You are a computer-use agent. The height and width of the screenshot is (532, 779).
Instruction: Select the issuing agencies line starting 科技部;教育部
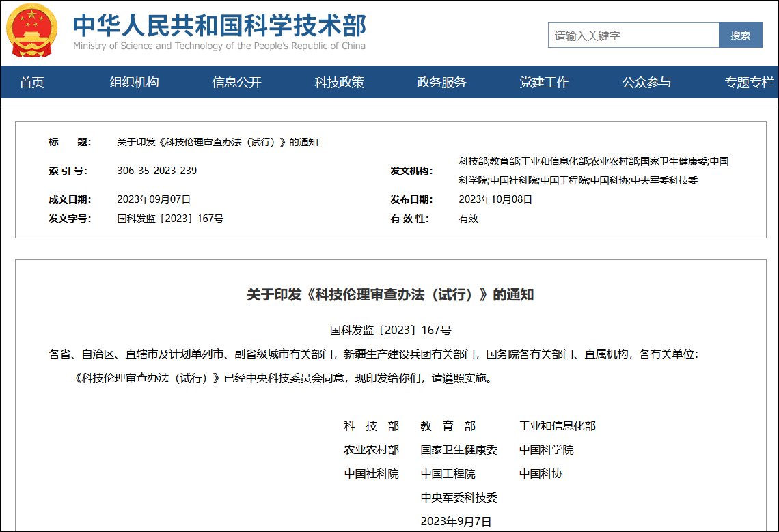tap(594, 161)
